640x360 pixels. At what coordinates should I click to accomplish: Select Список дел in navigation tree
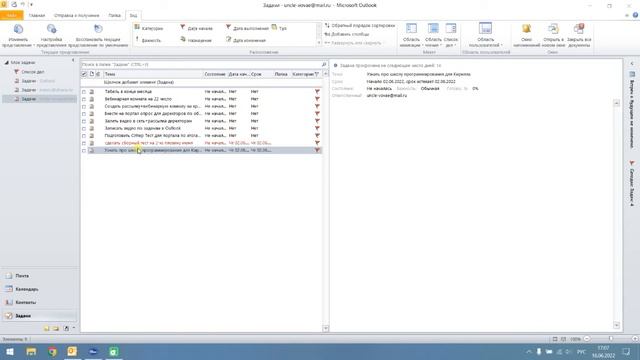click(33, 72)
